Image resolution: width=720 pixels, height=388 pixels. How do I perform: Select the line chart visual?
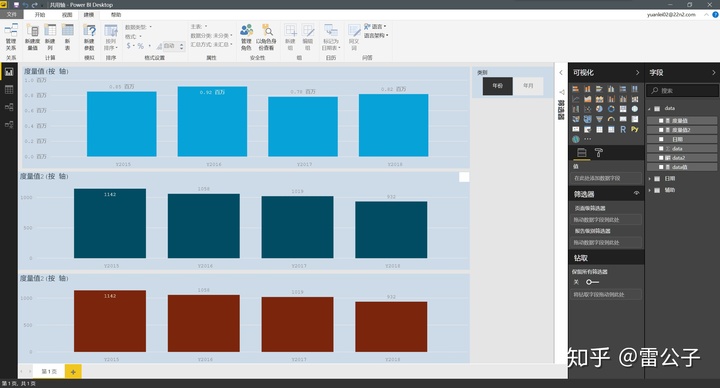pyautogui.click(x=575, y=99)
